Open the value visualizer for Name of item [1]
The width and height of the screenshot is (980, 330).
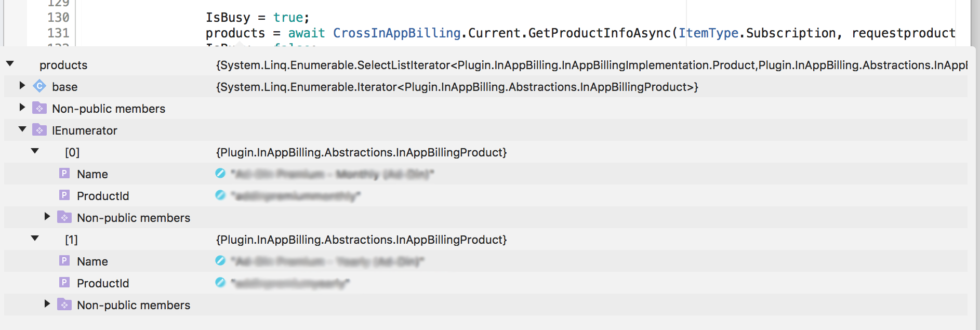pos(220,261)
